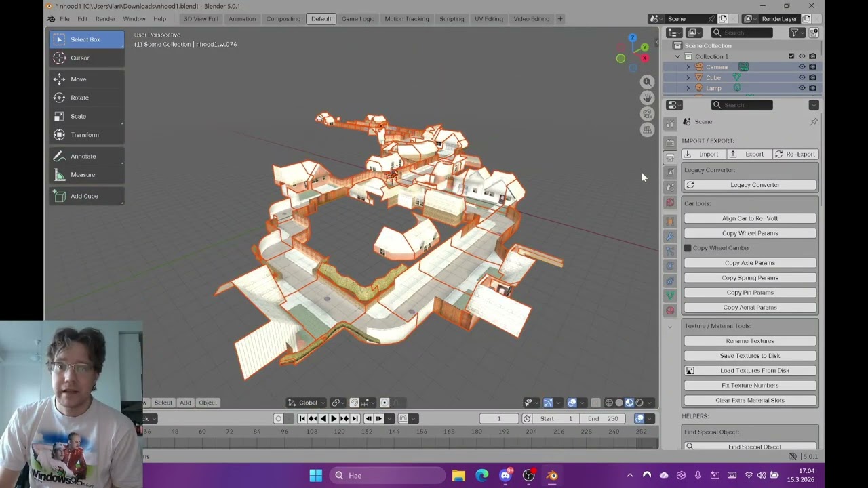
Task: Expand the Cube item in Outliner
Action: 688,77
